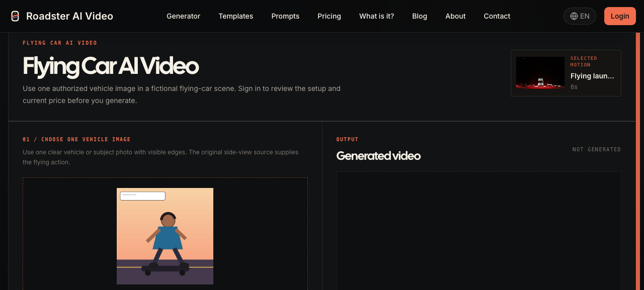Open the Contact page
The image size is (644, 290).
click(x=497, y=16)
